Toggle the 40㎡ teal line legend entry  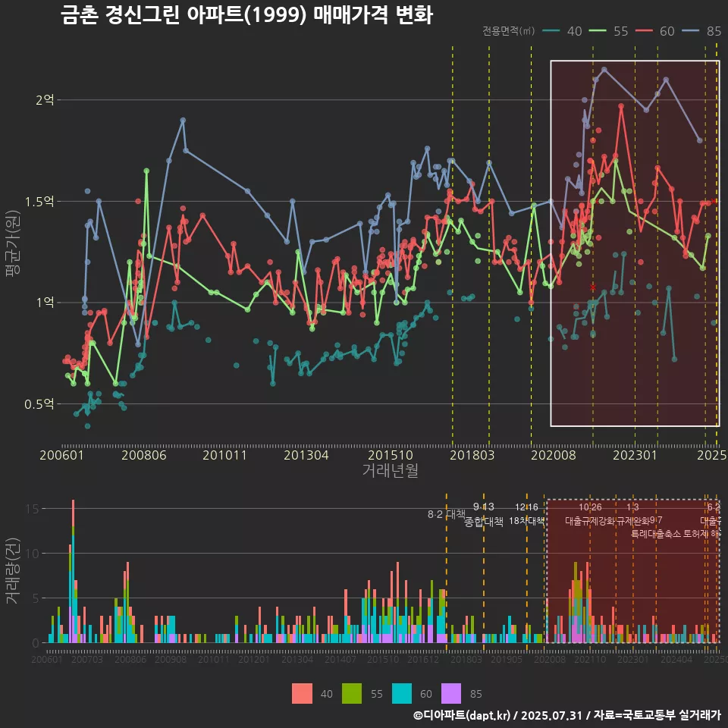click(562, 31)
